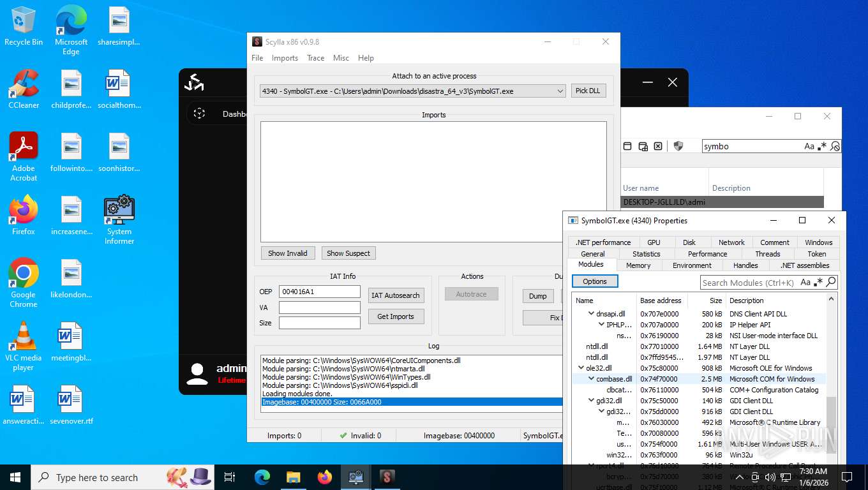Open notification center on taskbar
The image size is (868, 490).
coord(847,477)
